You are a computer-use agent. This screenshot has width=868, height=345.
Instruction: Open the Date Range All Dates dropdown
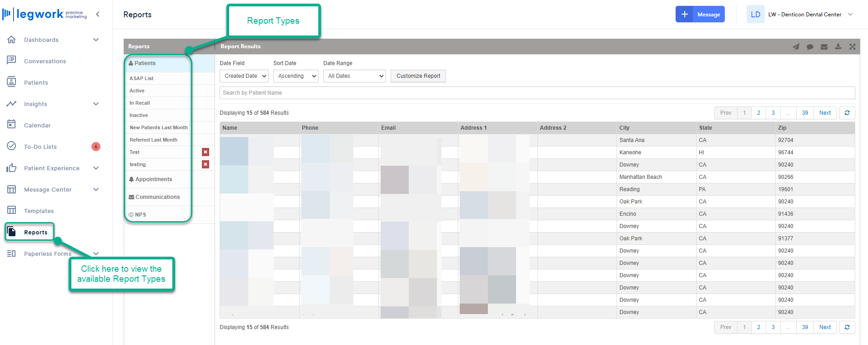tap(354, 76)
